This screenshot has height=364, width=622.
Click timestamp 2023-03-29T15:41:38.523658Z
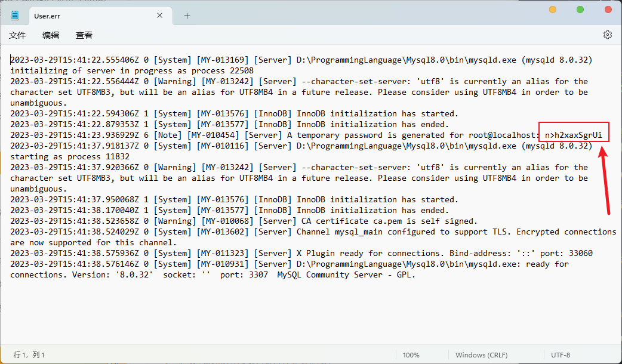pyautogui.click(x=75, y=221)
